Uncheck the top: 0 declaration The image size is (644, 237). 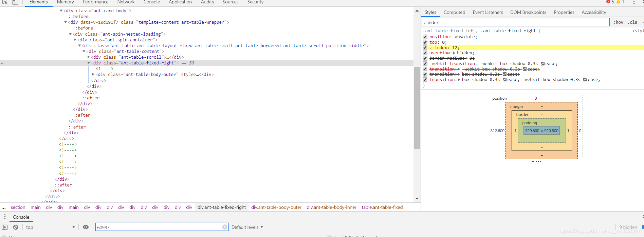tap(425, 42)
